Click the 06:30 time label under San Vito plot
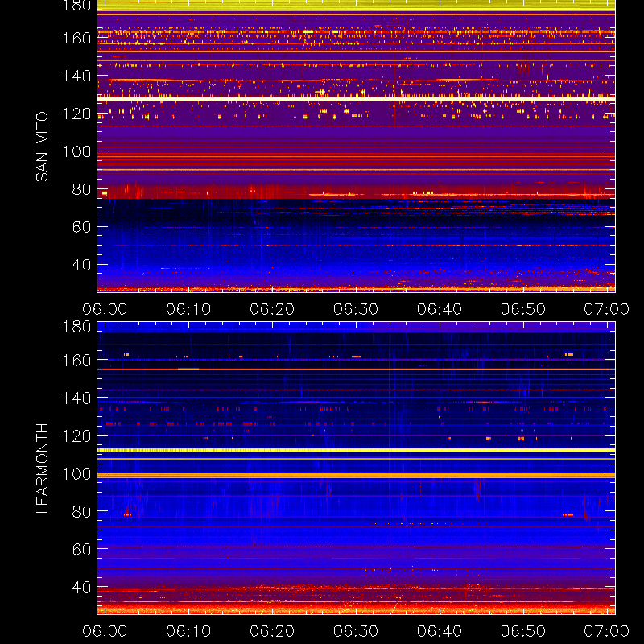 tap(356, 309)
